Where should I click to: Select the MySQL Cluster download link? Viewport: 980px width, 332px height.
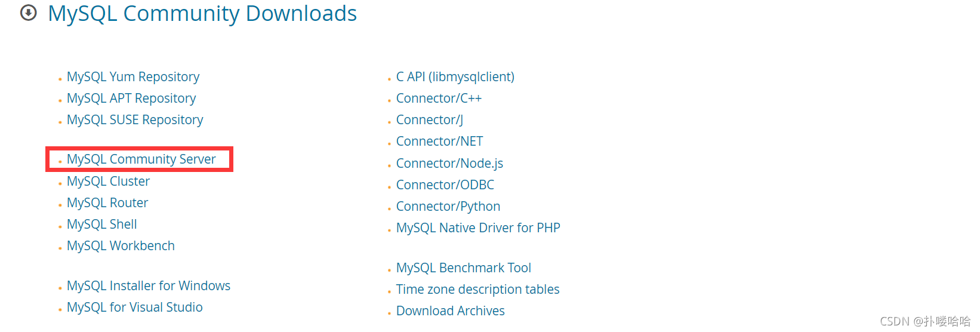pyautogui.click(x=108, y=182)
